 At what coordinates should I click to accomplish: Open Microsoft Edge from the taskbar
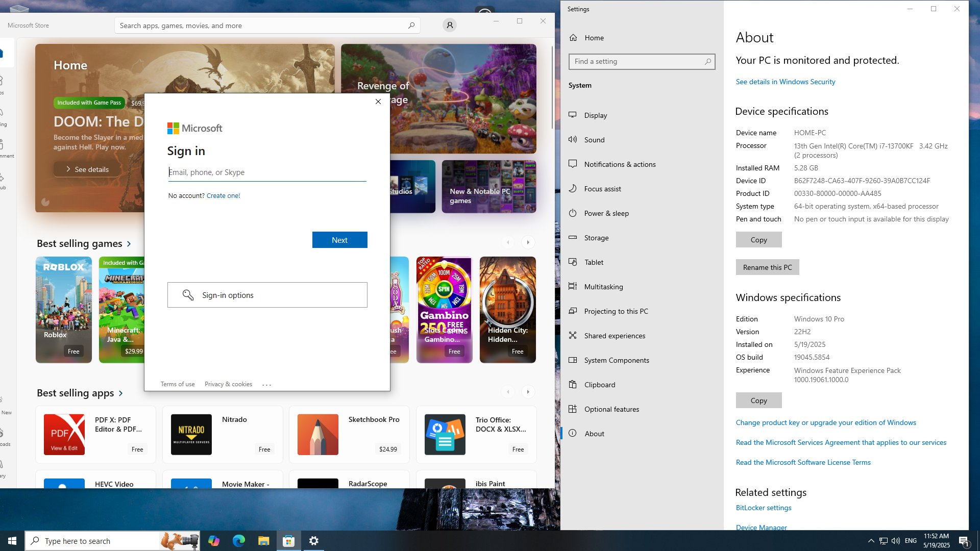point(238,541)
